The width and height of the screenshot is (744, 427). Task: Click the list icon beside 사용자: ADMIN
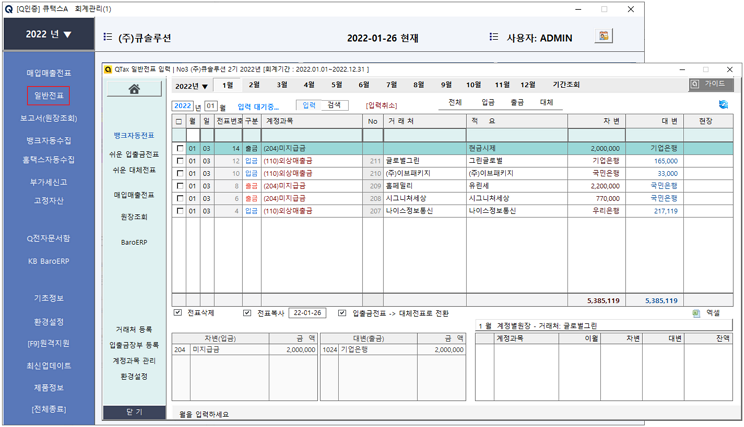click(x=493, y=37)
